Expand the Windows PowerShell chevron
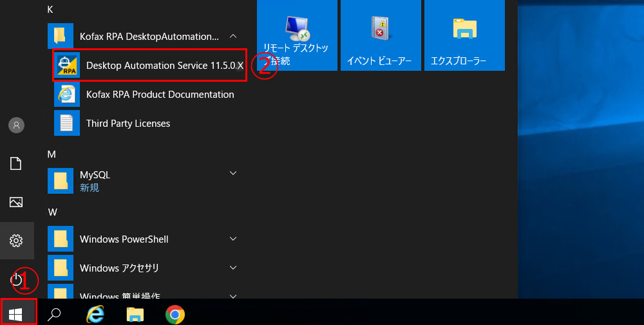This screenshot has height=325, width=644. (x=233, y=239)
